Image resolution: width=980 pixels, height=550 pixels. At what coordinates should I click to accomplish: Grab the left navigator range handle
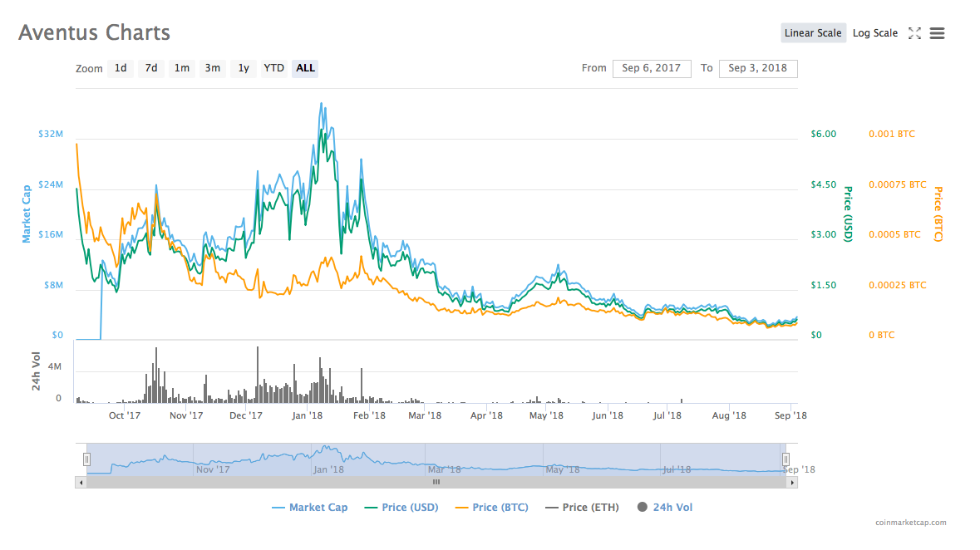click(87, 459)
